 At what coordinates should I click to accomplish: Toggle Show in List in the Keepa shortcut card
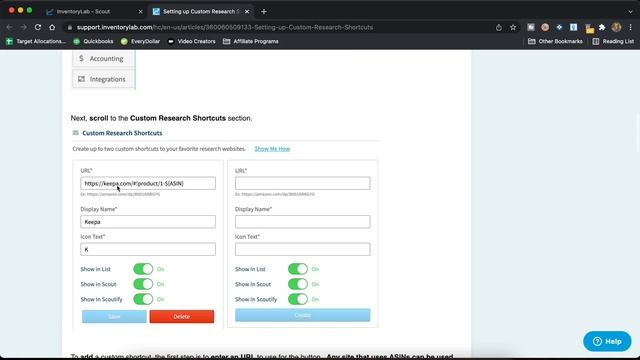tap(143, 269)
